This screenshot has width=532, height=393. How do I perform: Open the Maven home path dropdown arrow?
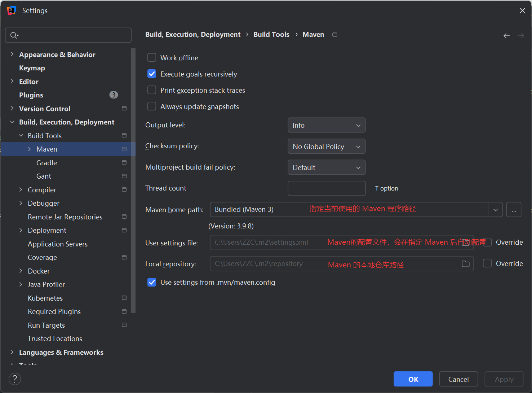496,210
